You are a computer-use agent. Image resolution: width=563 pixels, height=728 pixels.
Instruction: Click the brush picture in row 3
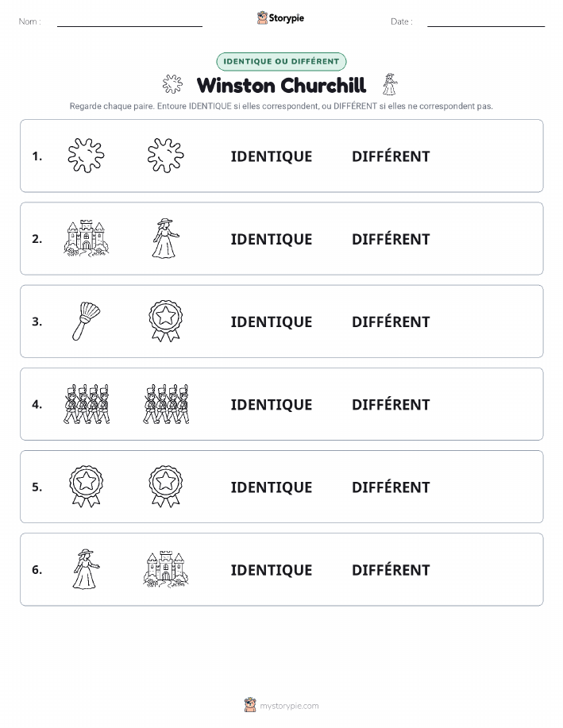pyautogui.click(x=87, y=321)
